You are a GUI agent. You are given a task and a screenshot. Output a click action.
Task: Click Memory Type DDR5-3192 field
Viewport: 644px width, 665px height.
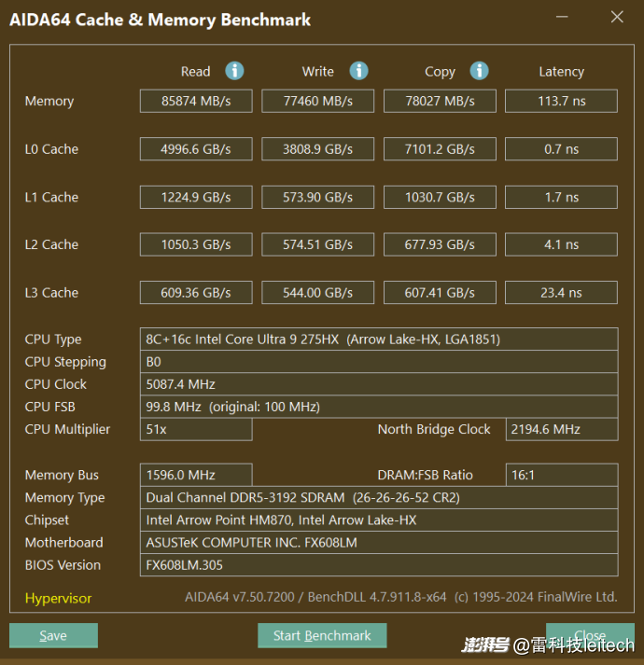point(379,497)
